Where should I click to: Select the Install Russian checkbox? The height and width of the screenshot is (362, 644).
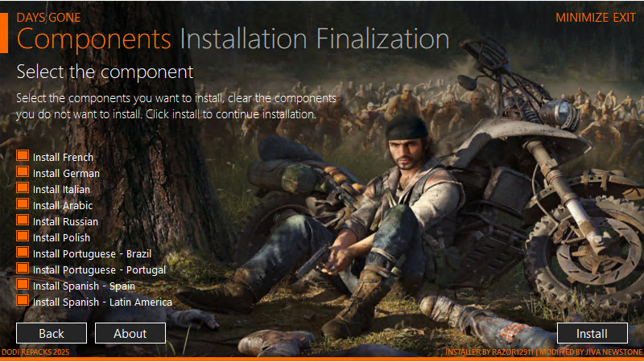23,220
